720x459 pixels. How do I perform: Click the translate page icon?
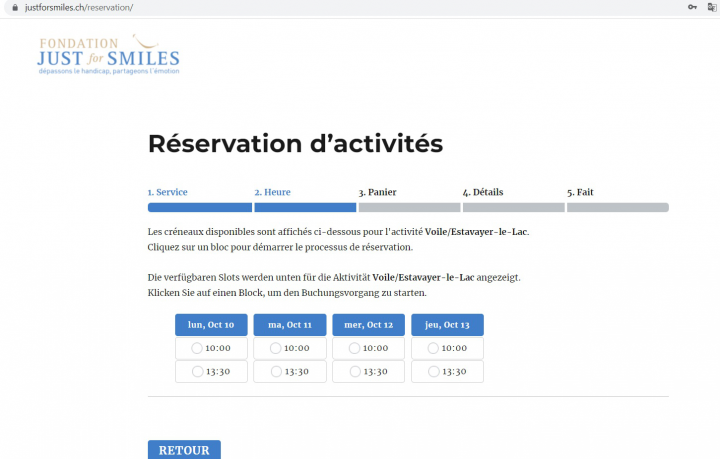point(712,7)
